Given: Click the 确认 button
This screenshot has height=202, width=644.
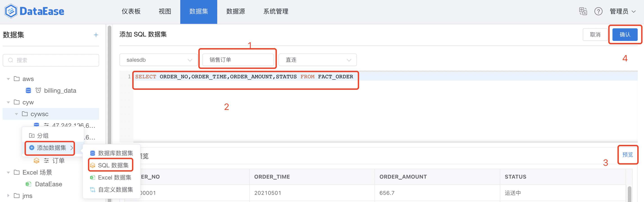Looking at the screenshot, I should [x=625, y=34].
